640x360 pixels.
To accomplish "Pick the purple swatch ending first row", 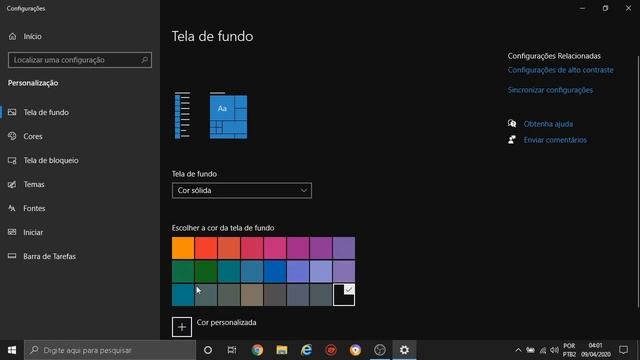I will click(x=344, y=248).
